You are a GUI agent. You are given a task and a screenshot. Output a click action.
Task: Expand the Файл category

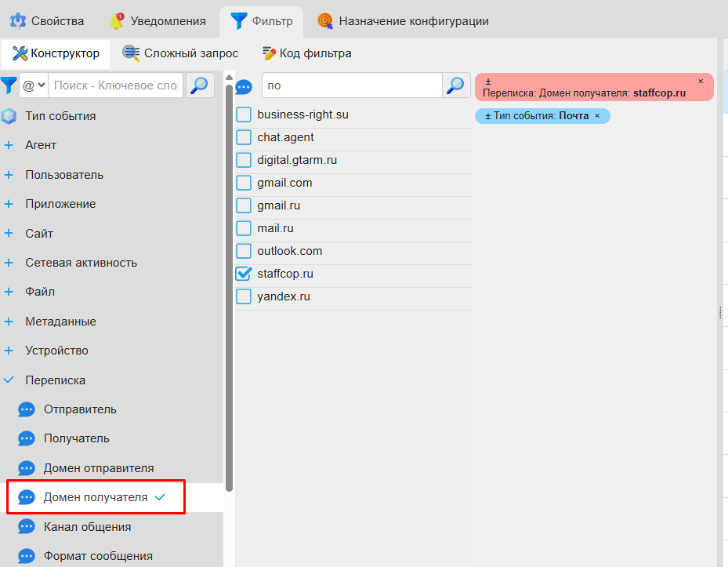9,292
